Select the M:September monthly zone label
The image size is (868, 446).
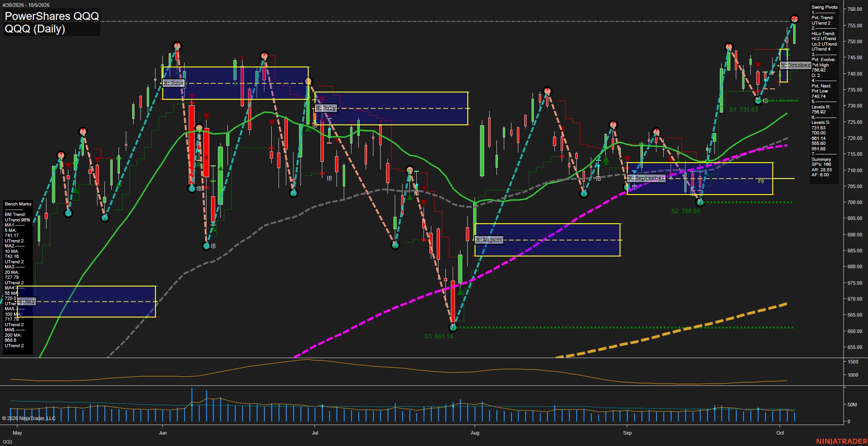[x=646, y=178]
